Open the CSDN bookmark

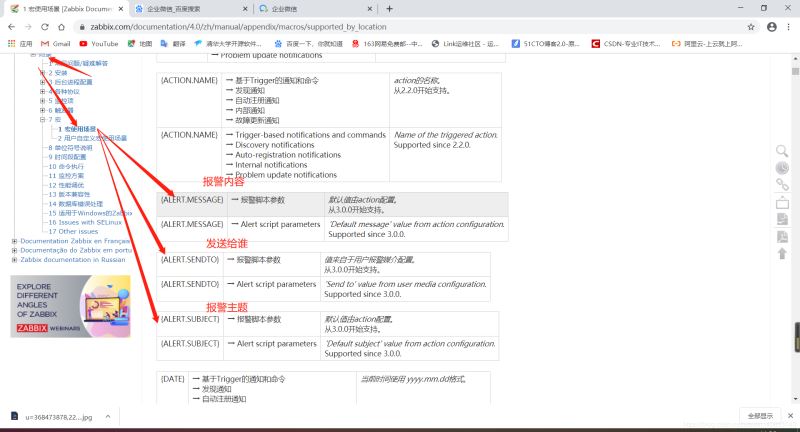[626, 44]
